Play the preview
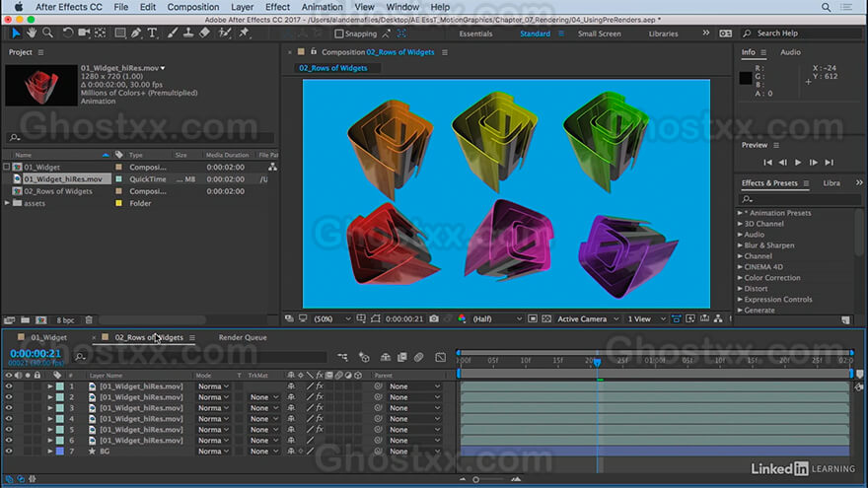Viewport: 868px width, 488px height. coord(798,162)
